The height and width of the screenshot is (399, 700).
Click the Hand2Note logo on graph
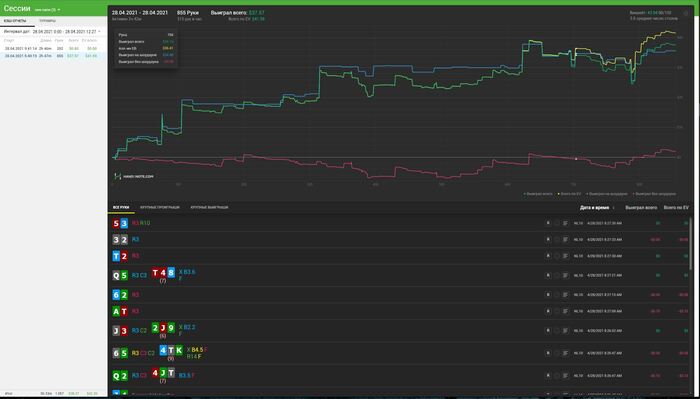(134, 176)
